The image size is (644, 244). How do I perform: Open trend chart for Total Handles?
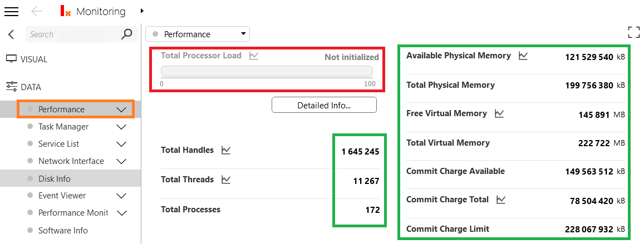point(226,150)
